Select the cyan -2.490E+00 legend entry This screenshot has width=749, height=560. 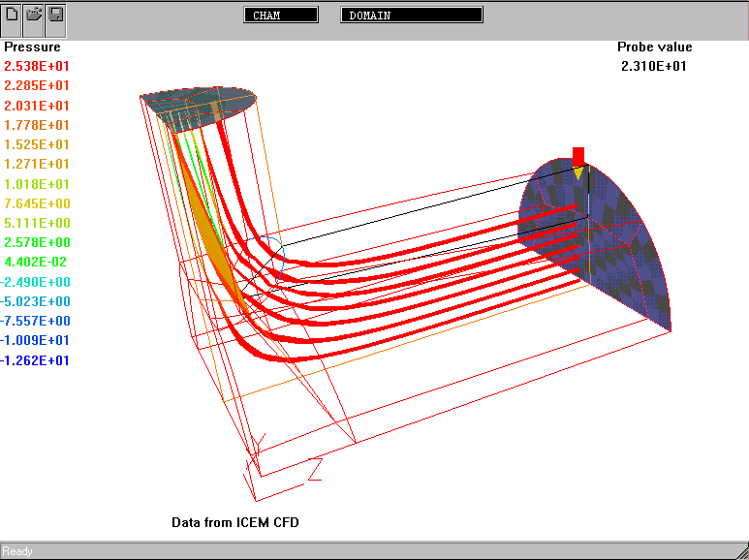pyautogui.click(x=37, y=282)
